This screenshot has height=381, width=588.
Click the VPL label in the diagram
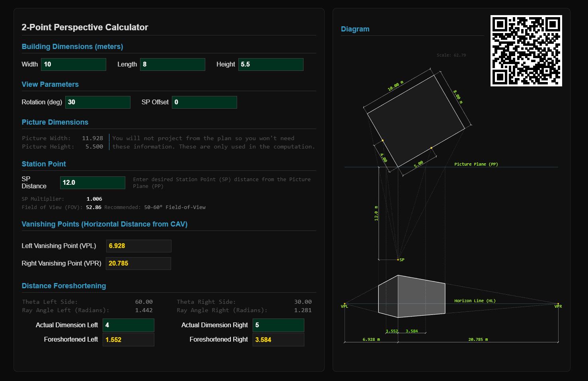coord(345,307)
